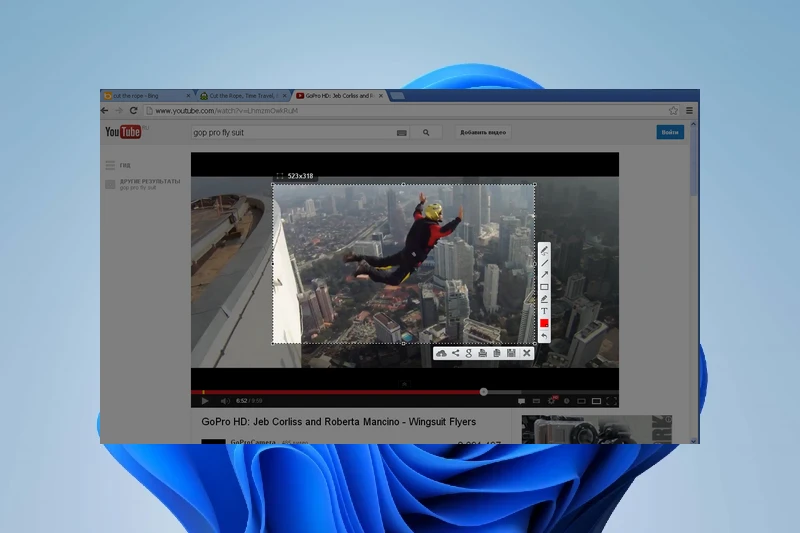The image size is (800, 533).
Task: Go forward in browser history
Action: (x=119, y=111)
